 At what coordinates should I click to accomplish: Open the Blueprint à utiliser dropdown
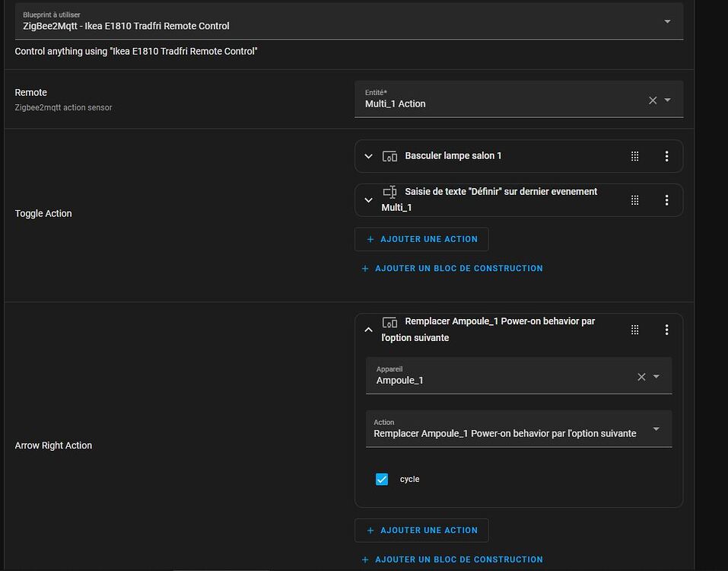(667, 21)
